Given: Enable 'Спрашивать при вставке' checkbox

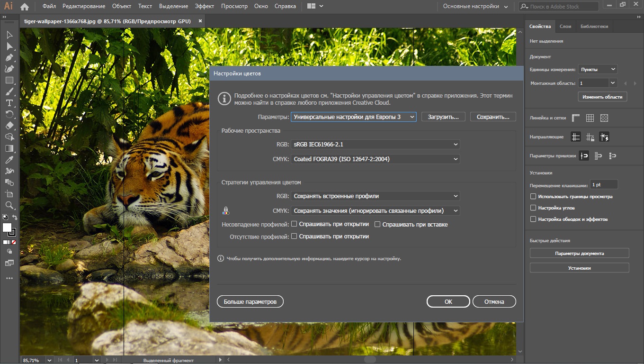Looking at the screenshot, I should 378,224.
